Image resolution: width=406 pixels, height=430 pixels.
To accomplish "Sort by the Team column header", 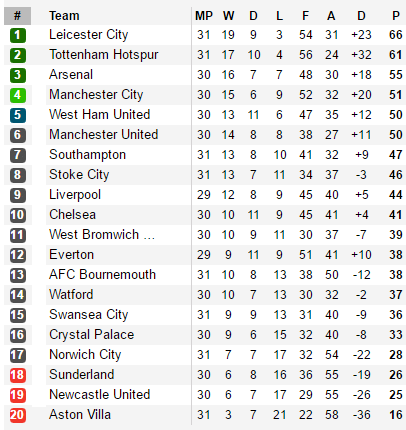I will click(x=64, y=16).
